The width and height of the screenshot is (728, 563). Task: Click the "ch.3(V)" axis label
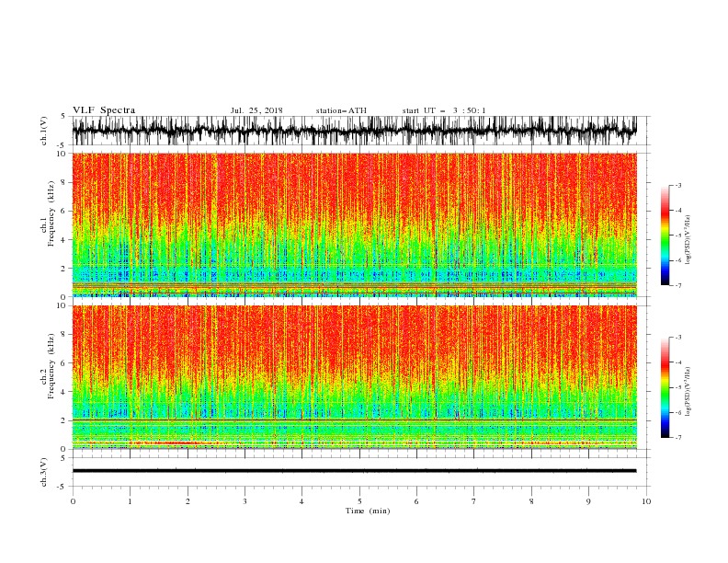pyautogui.click(x=44, y=472)
